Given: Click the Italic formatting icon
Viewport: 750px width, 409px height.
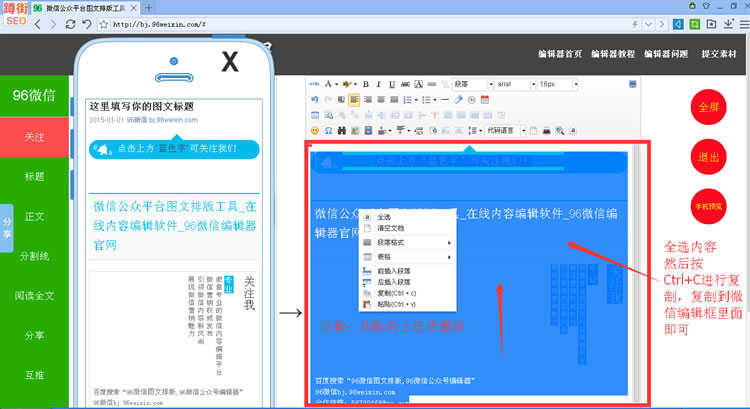Looking at the screenshot, I should (378, 84).
